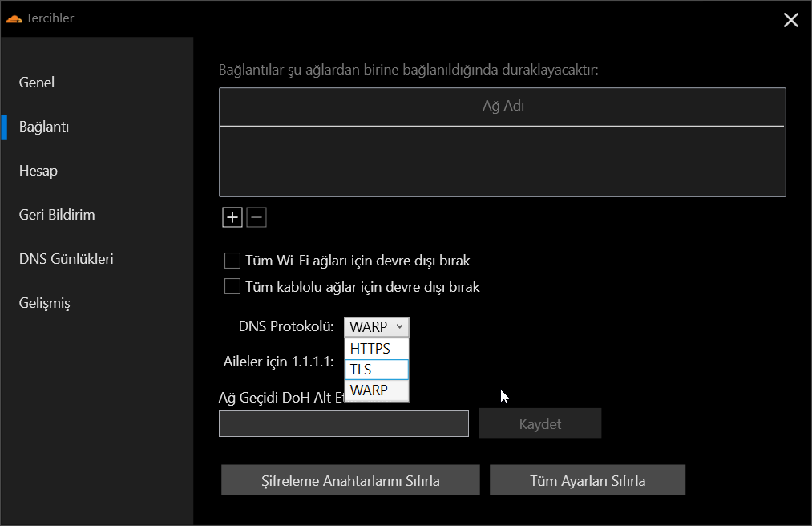Click the 'Aileler için 1.1.1.1:' label

click(279, 362)
